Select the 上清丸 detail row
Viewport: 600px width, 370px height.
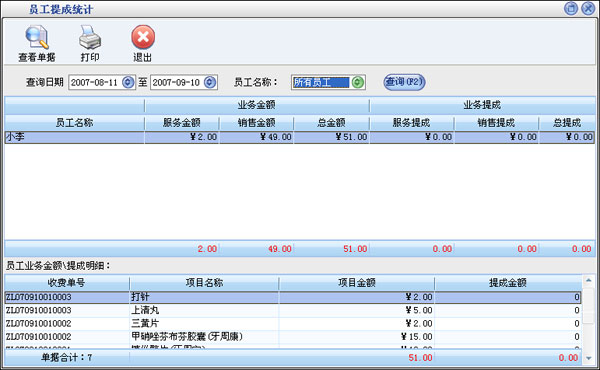tap(293, 310)
